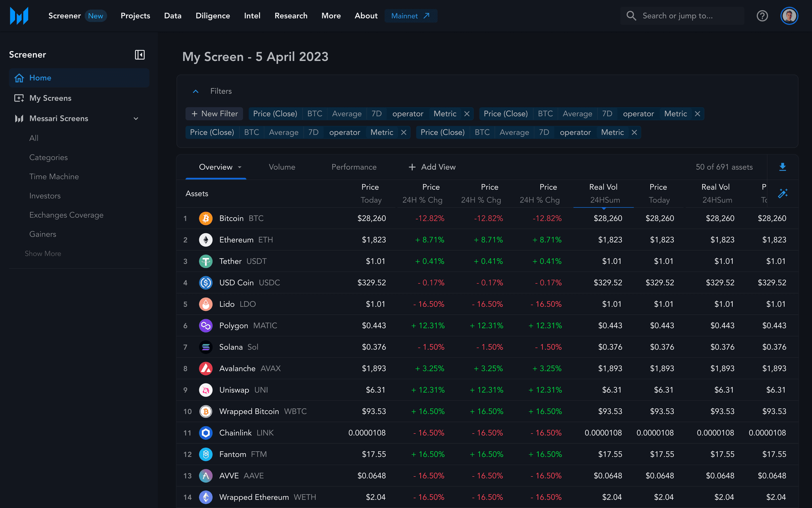Click the Add View button

click(x=432, y=167)
